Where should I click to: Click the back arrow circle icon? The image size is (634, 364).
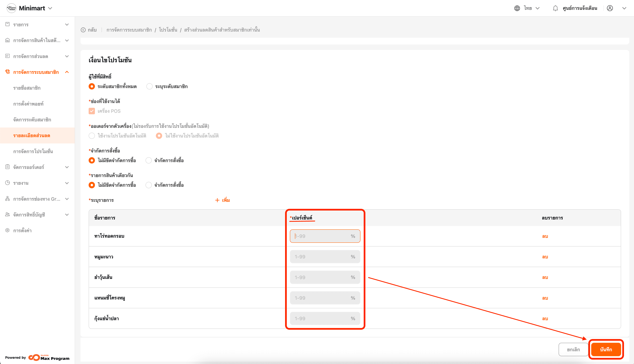coord(83,30)
